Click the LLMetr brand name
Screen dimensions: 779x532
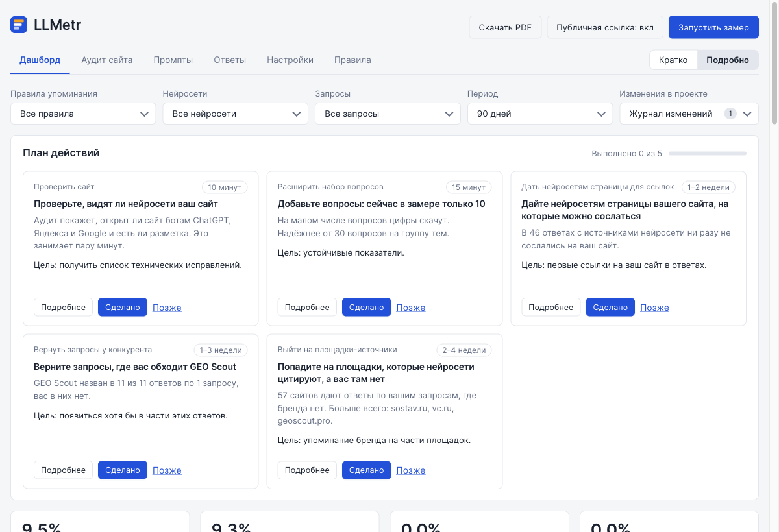click(x=57, y=25)
